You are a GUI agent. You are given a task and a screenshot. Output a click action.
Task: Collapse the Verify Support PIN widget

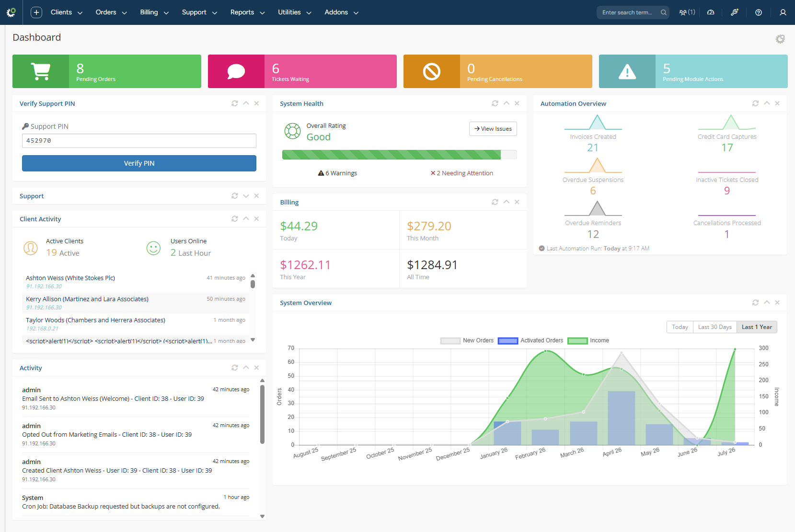click(x=246, y=103)
